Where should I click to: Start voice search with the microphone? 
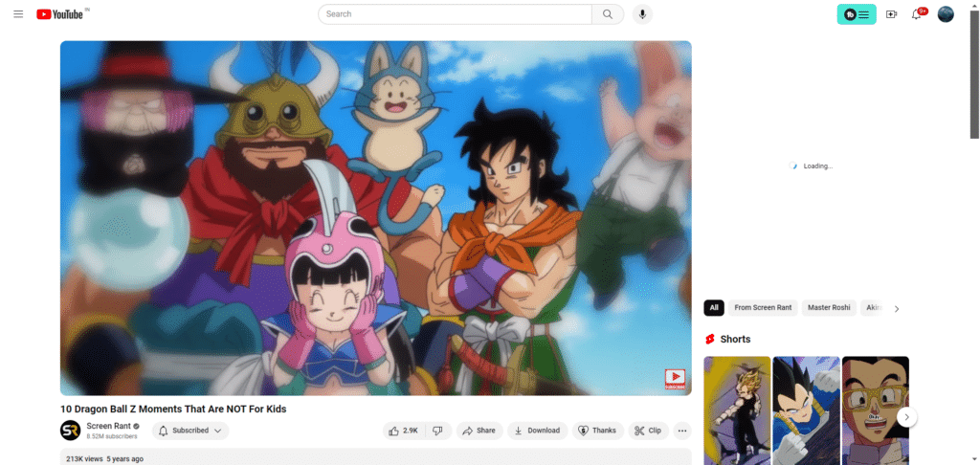coord(642,13)
